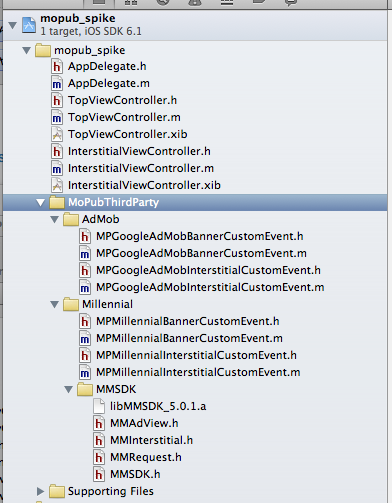This screenshot has height=503, width=392.
Task: Click the header icon of AppDelegate.h
Action: (x=57, y=66)
